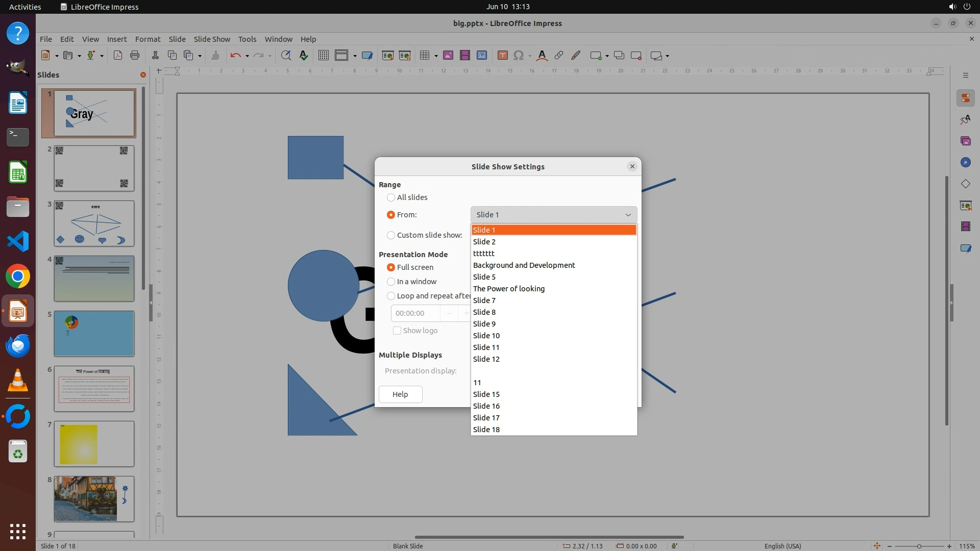Enable the In a window presentation mode
The image size is (980, 551).
pyautogui.click(x=391, y=282)
